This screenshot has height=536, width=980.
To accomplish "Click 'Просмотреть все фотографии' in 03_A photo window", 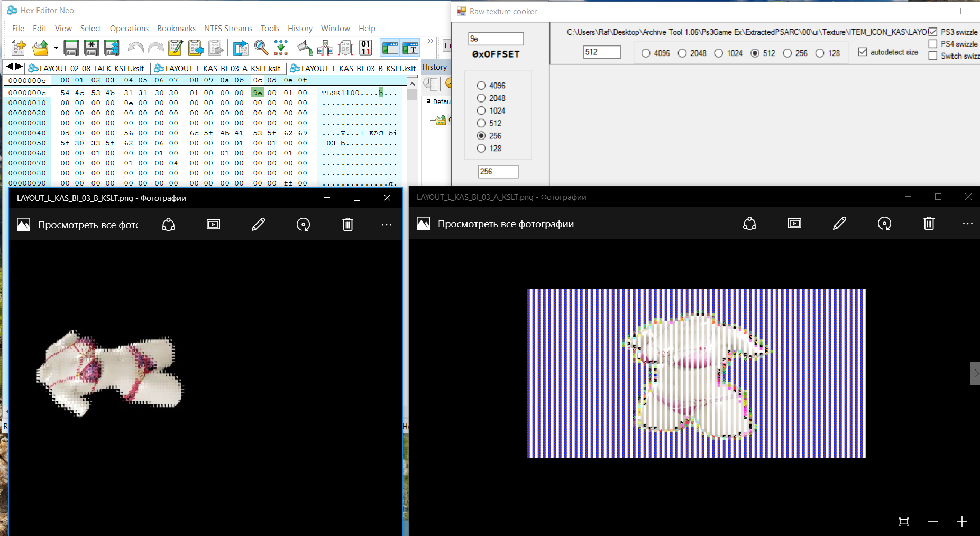I will (x=506, y=224).
